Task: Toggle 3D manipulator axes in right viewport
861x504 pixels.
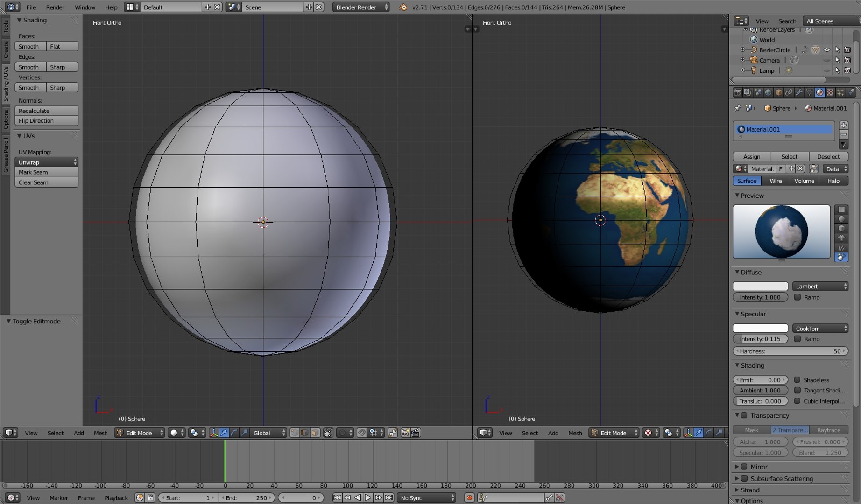Action: [x=688, y=433]
